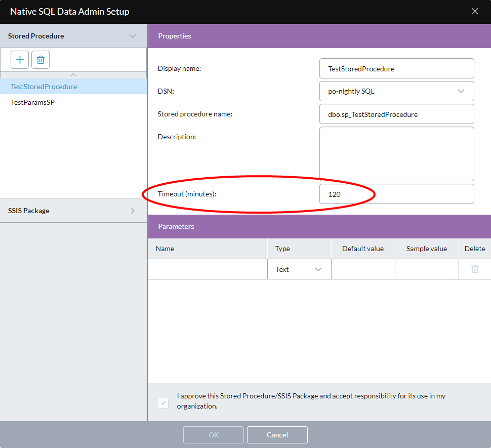The image size is (491, 448).
Task: Select TestStoredProcedure in the list
Action: click(x=73, y=87)
